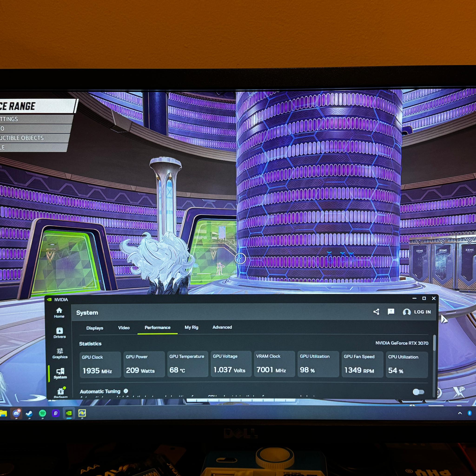The image size is (476, 476).
Task: Click the Bluetooth tray icon
Action: click(x=469, y=413)
